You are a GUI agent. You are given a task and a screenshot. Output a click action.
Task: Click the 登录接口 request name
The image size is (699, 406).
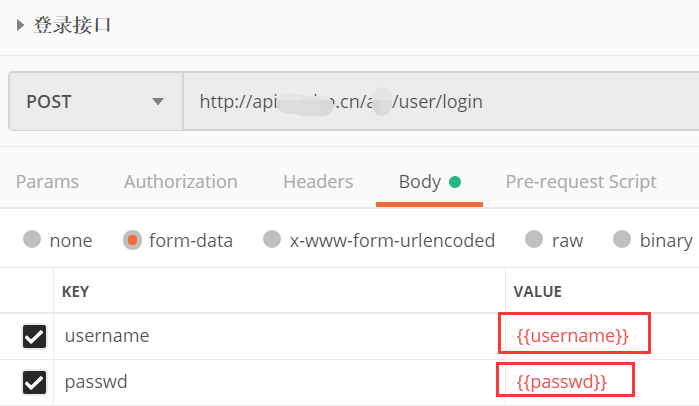pyautogui.click(x=72, y=26)
